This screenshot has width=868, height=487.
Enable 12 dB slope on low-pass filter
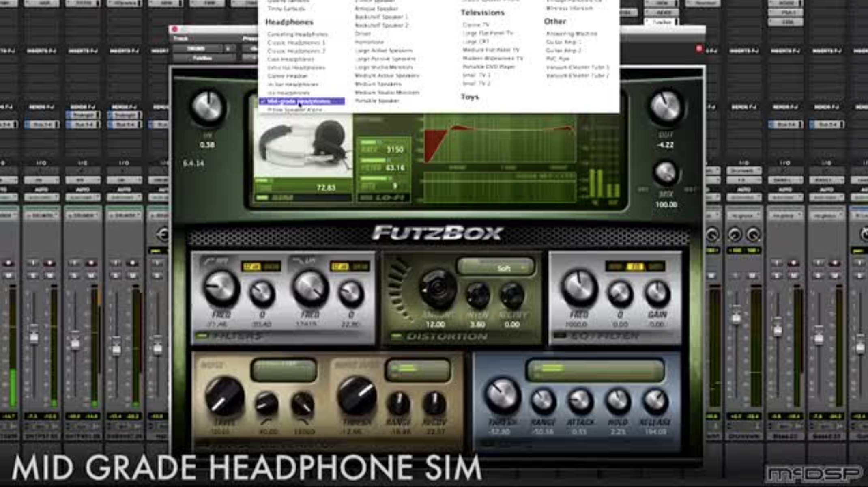(x=340, y=267)
